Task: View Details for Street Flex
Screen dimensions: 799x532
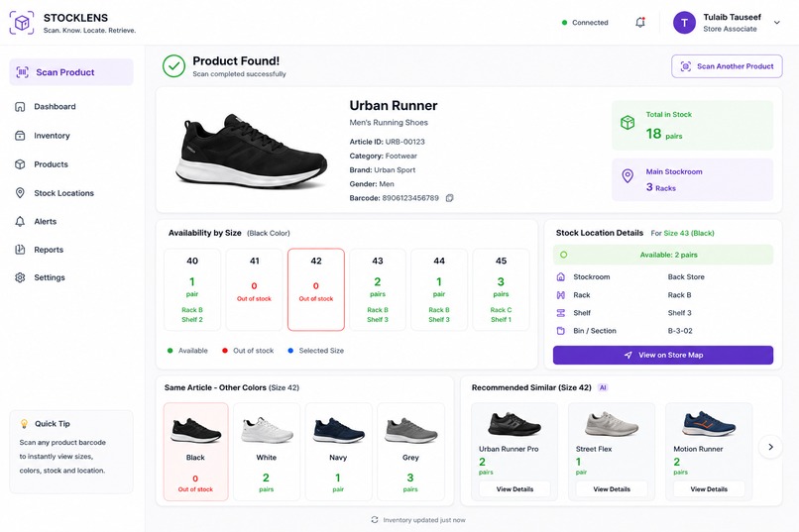Action: [612, 488]
